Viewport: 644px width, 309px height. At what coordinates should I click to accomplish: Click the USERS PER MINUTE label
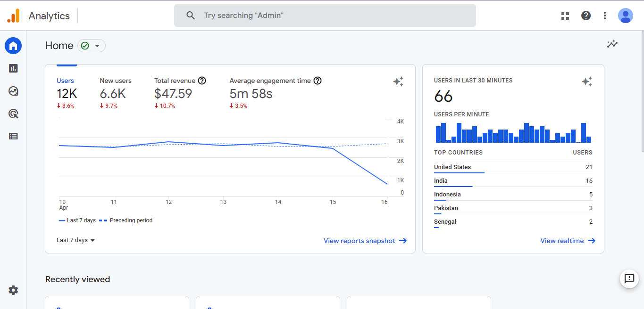click(x=461, y=114)
